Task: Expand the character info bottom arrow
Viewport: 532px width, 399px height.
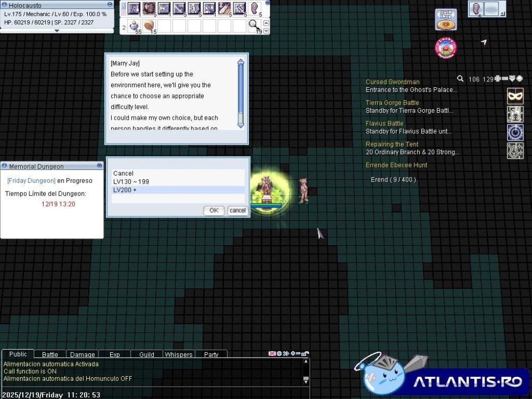Action: click(x=57, y=31)
